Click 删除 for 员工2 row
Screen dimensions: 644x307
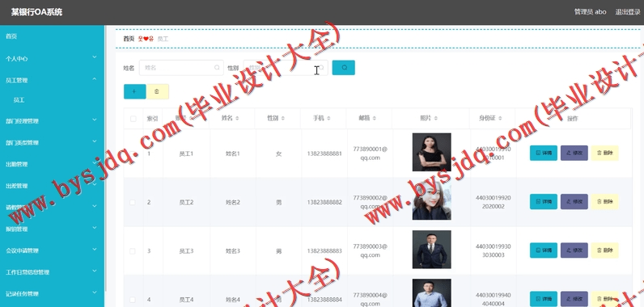tap(604, 202)
